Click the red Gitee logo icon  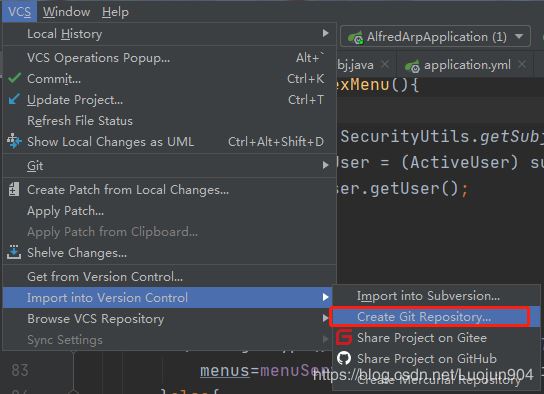[x=344, y=337]
